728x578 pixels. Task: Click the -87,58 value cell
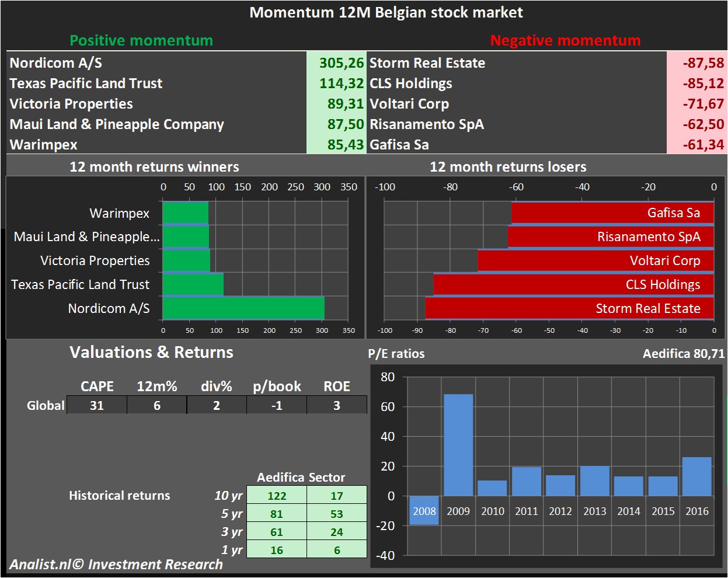click(x=696, y=62)
